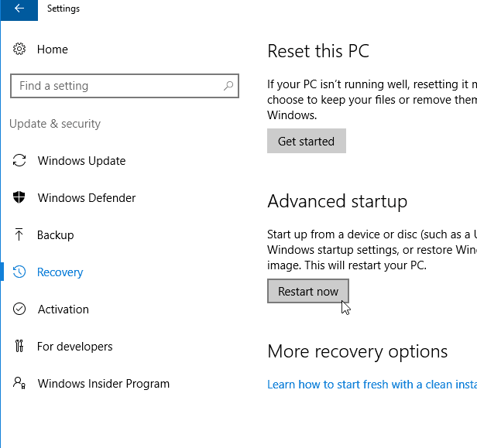Click the Backup upward arrow icon
This screenshot has height=448, width=477.
19,235
